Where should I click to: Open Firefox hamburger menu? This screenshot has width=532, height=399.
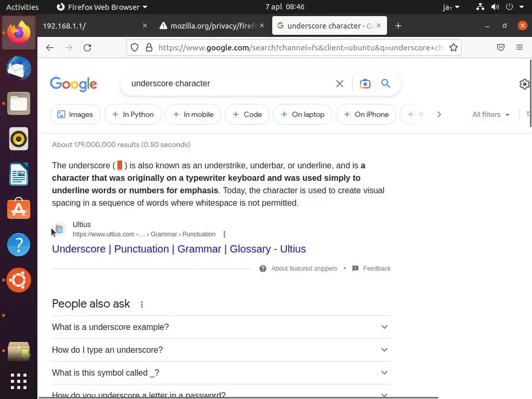520,47
